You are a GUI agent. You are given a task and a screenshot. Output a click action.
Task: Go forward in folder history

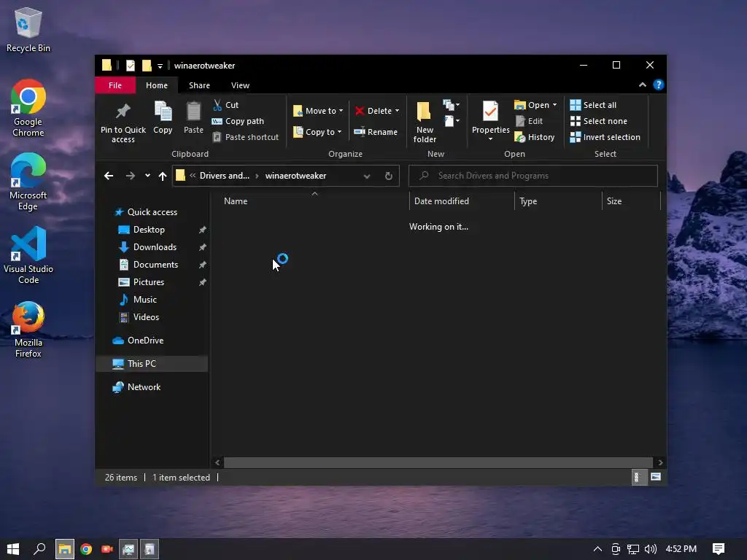(x=130, y=176)
